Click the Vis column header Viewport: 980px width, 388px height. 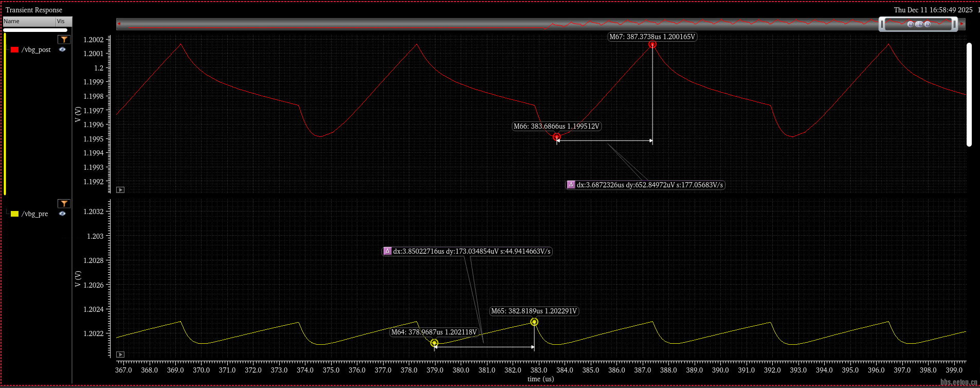point(63,22)
